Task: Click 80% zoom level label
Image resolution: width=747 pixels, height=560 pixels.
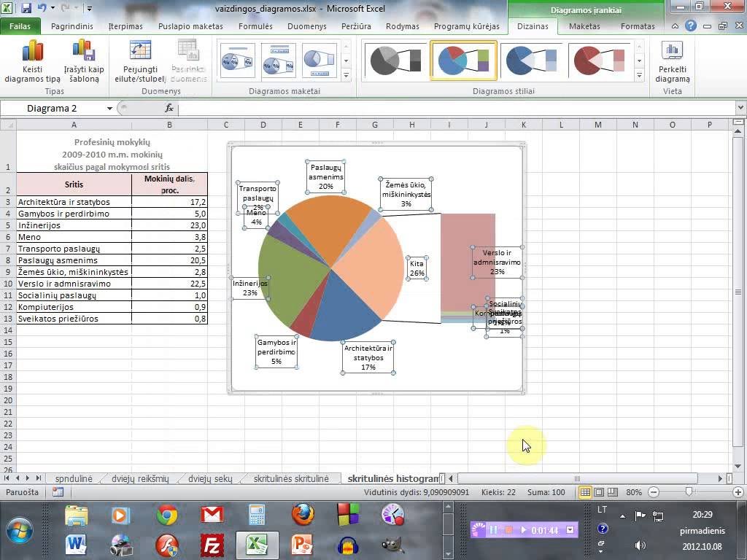Action: [x=634, y=492]
